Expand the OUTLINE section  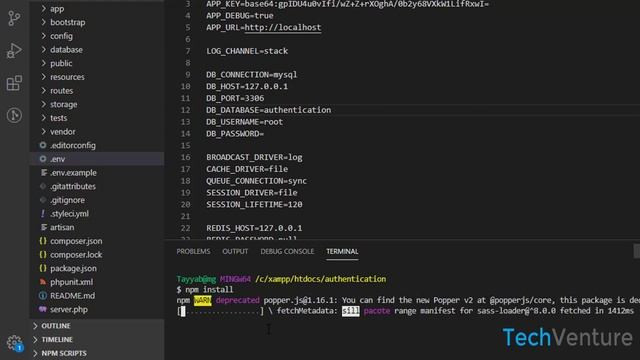[36, 326]
